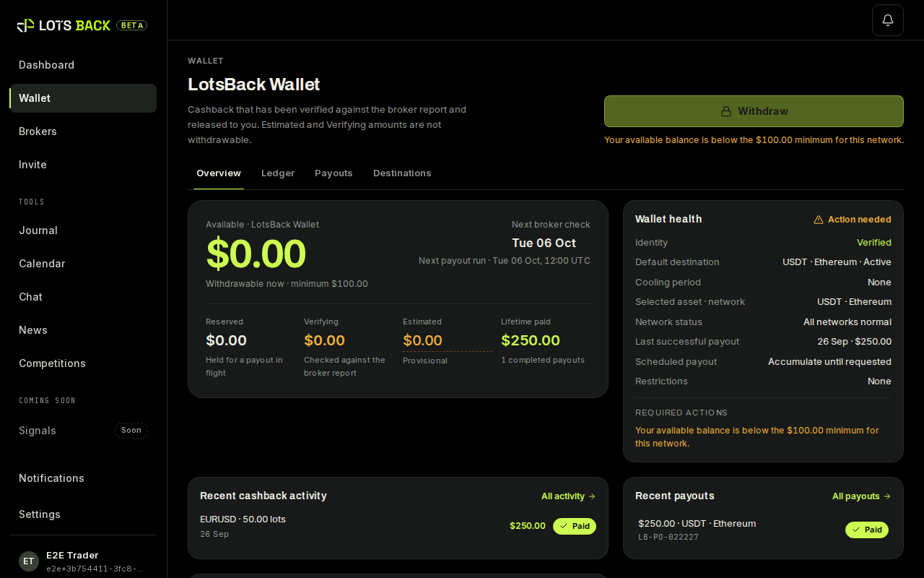Click the 26 Sep · $250.00 last payout value
The height and width of the screenshot is (578, 924).
(854, 342)
